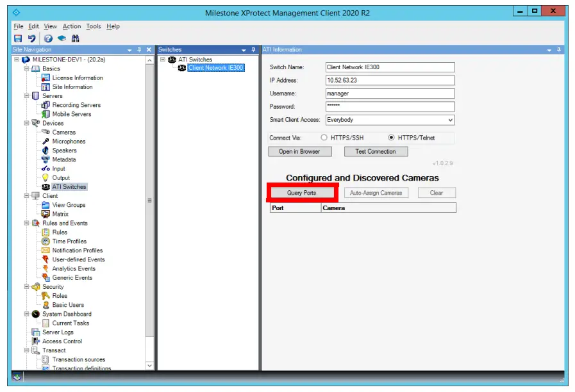This screenshot has width=575, height=392.
Task: Click the View Groups icon
Action: coord(46,205)
